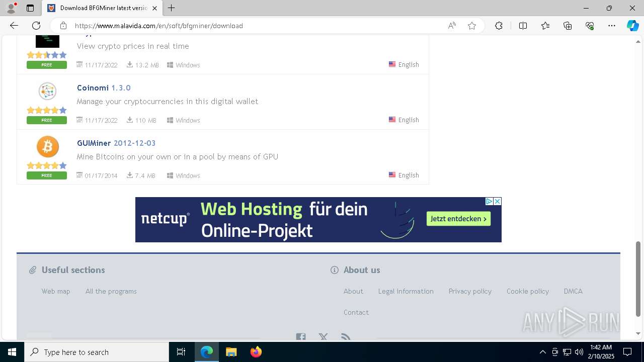Image resolution: width=644 pixels, height=362 pixels.
Task: Click scrollbar down arrow
Action: [638, 333]
